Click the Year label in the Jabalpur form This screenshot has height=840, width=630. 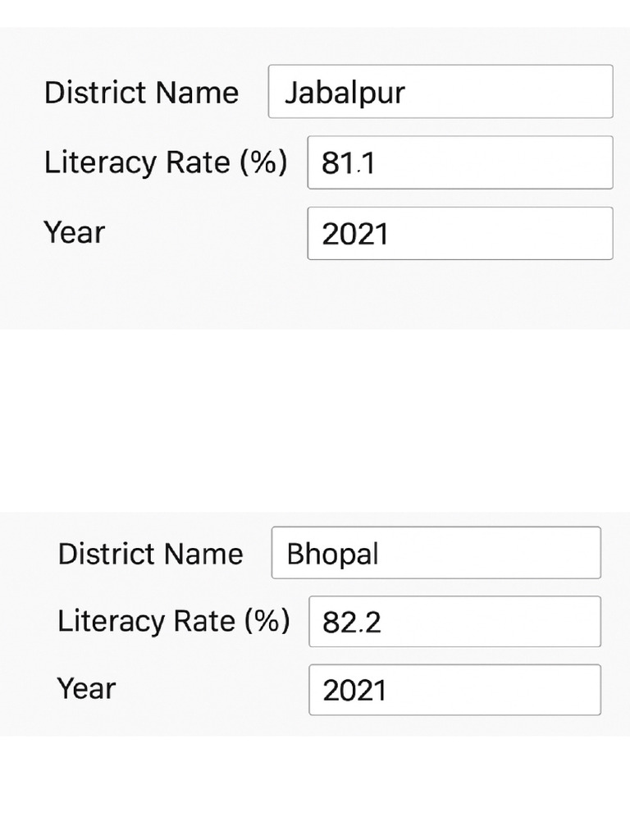(75, 232)
